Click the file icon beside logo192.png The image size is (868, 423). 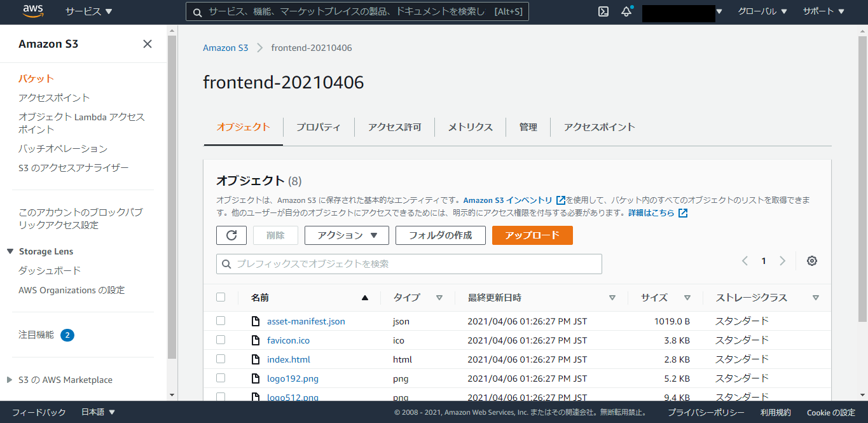[256, 378]
